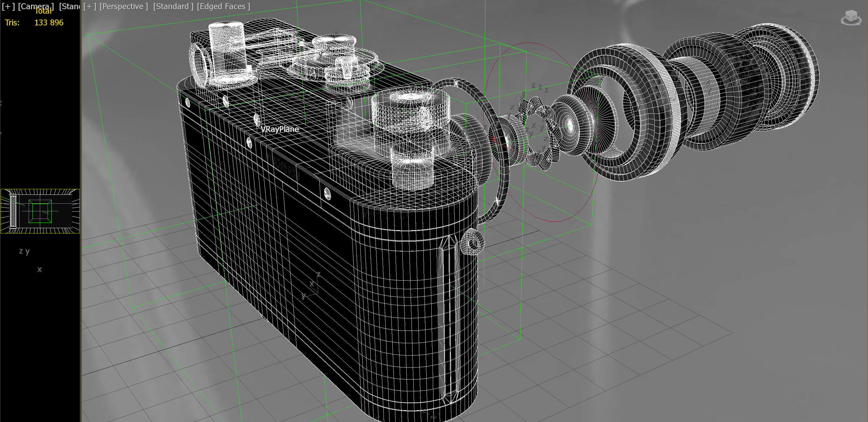Click the ViewCube navigation icon

851,17
